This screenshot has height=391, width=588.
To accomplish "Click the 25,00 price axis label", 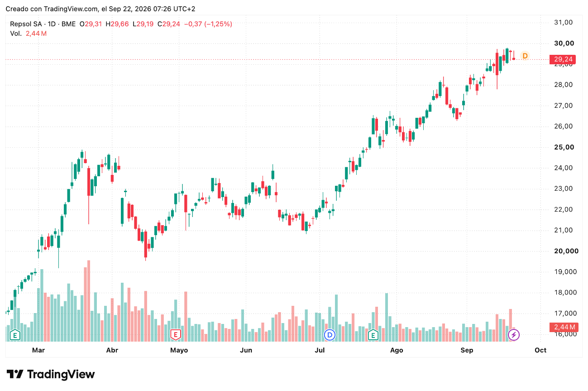I will (564, 147).
